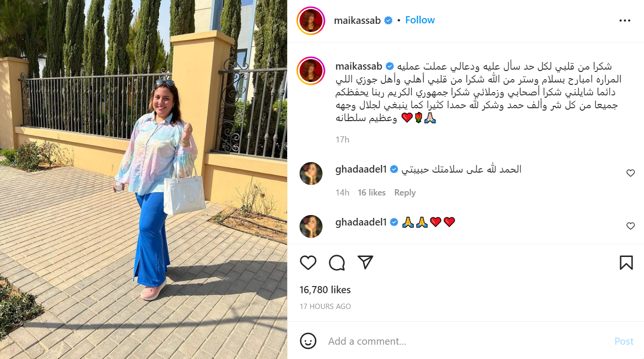This screenshot has width=644, height=359.
Task: Open comment bubble icon under post
Action: coord(337,263)
